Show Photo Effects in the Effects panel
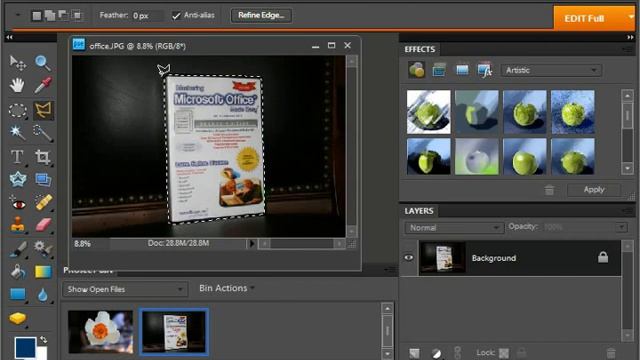The height and width of the screenshot is (360, 640). (x=462, y=70)
